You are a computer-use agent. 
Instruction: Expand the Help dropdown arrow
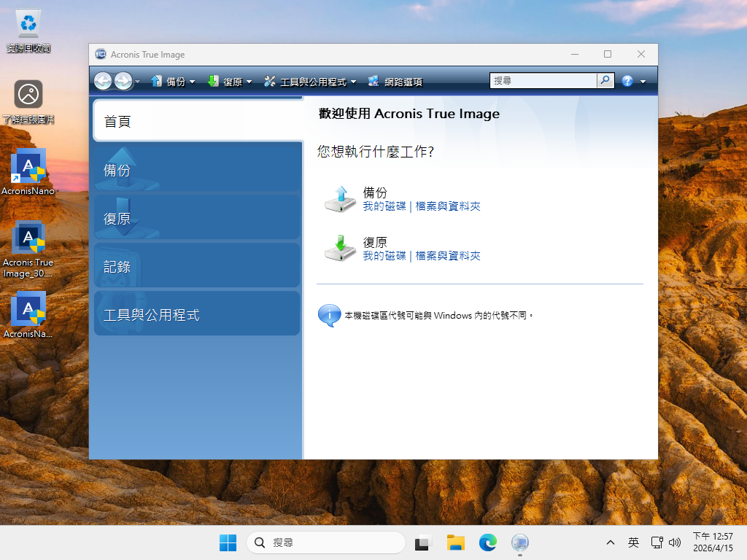tap(643, 82)
